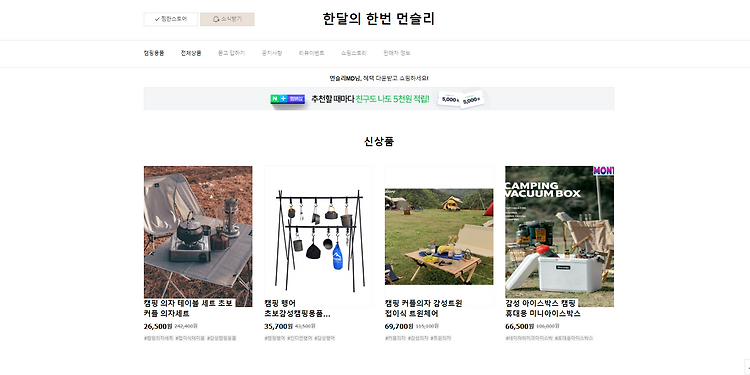Screen dimensions: 750x375
Task: Click product title 캠핑 커플의자 감성트윈 접이식 트윈체어
Action: click(423, 309)
